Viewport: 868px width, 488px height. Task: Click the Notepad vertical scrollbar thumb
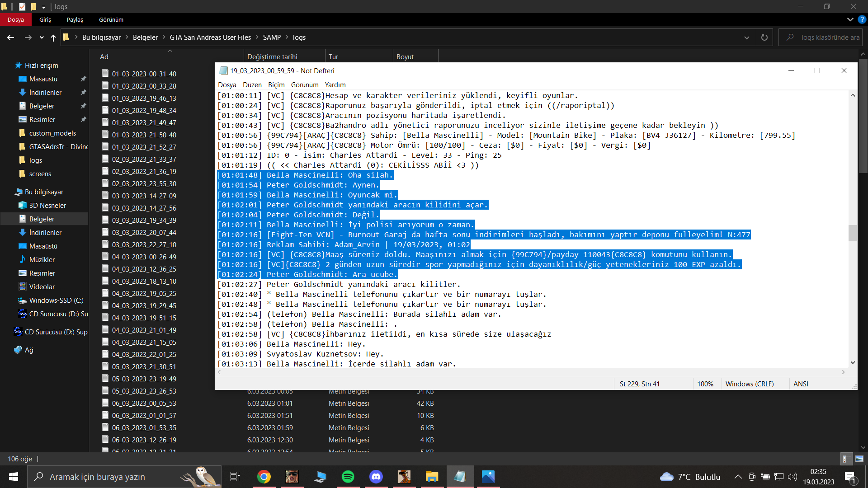coord(853,233)
